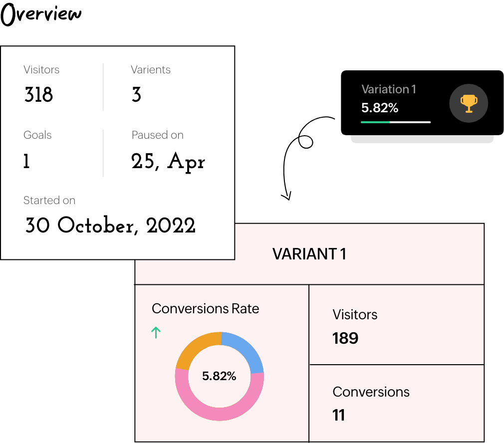Select the VARIANT 1 header

[309, 254]
